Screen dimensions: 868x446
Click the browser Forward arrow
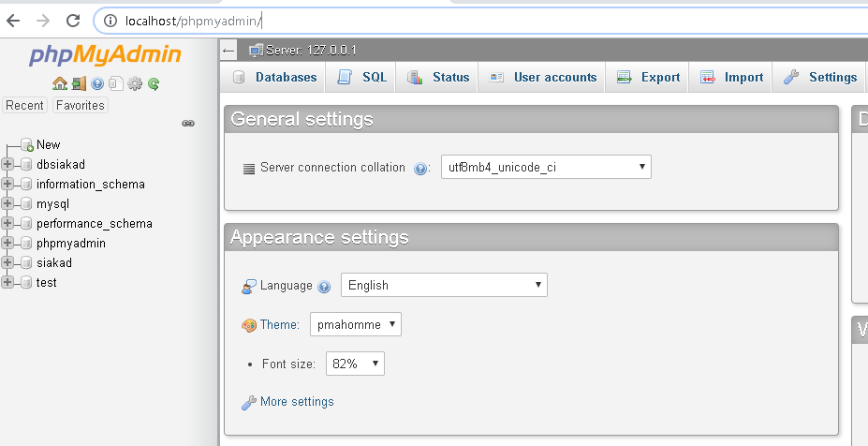click(43, 21)
